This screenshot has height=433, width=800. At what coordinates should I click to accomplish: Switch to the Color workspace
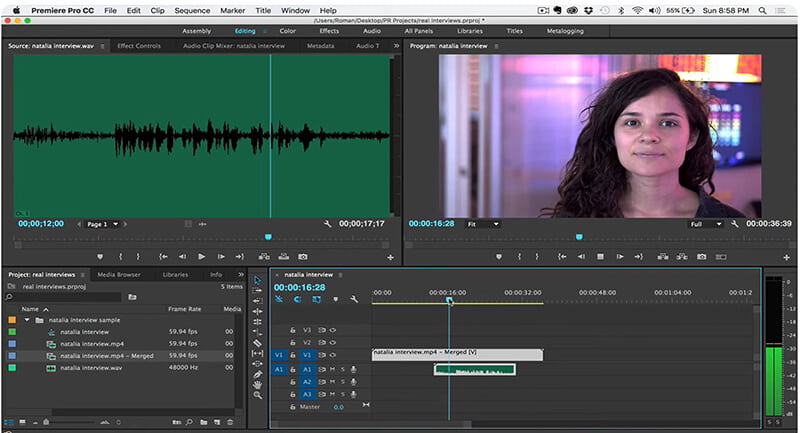288,31
